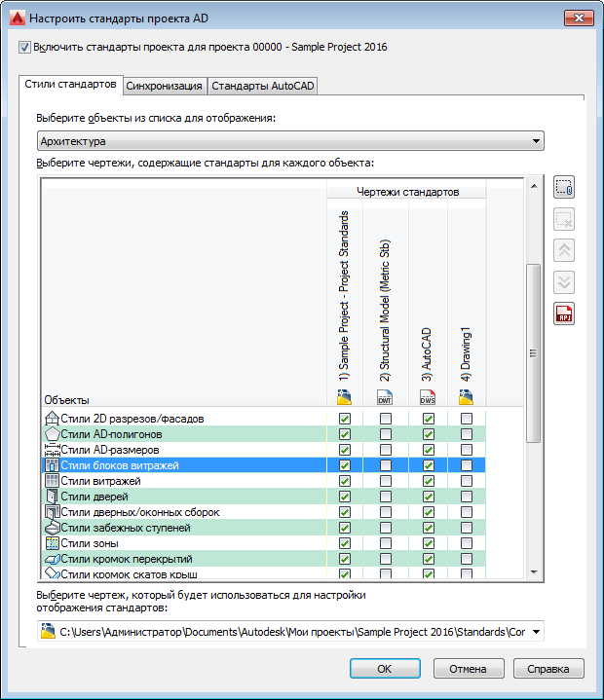Click the 3) AutoCAD column header
The height and width of the screenshot is (700, 604).
click(427, 354)
